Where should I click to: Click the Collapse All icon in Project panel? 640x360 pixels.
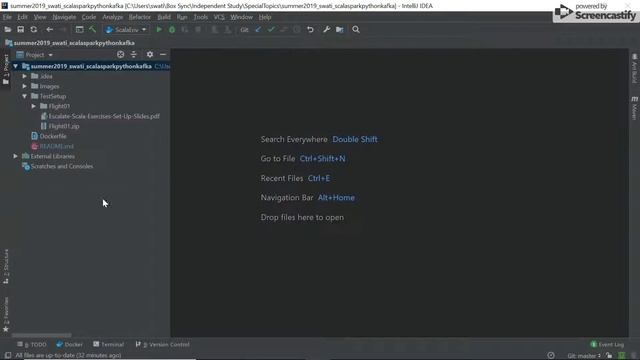point(133,54)
